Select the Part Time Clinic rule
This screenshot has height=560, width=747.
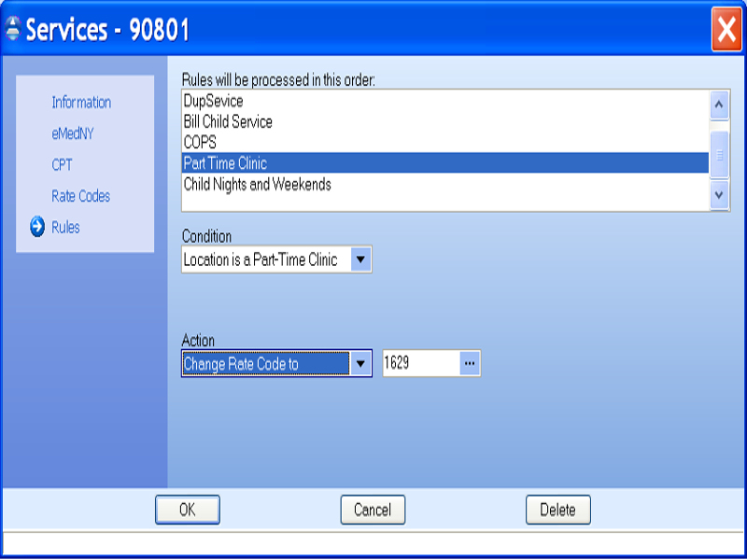click(x=445, y=162)
